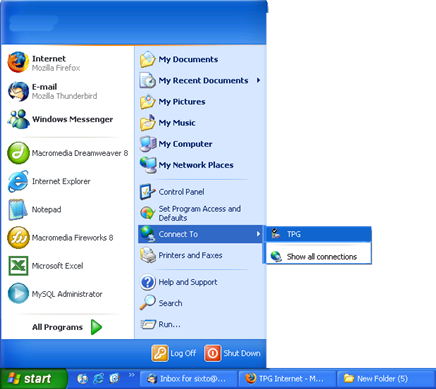Click the Help and Support text label
The width and height of the screenshot is (436, 389).
(x=188, y=282)
